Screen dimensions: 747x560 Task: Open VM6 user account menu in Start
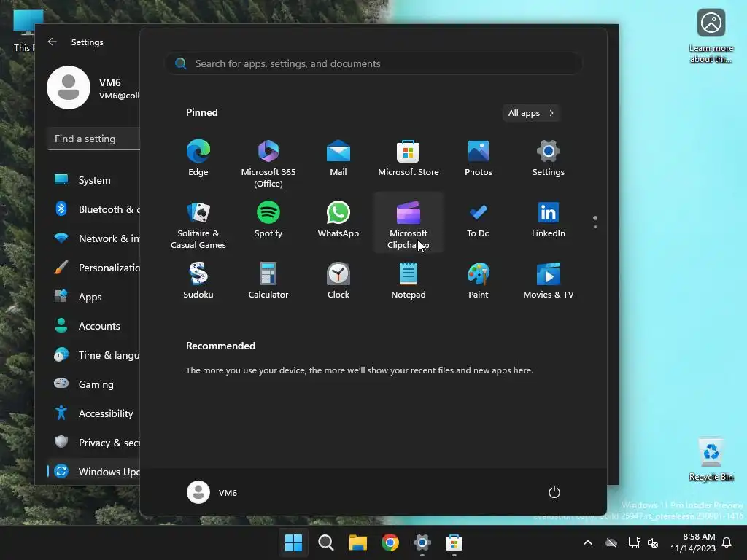[212, 492]
